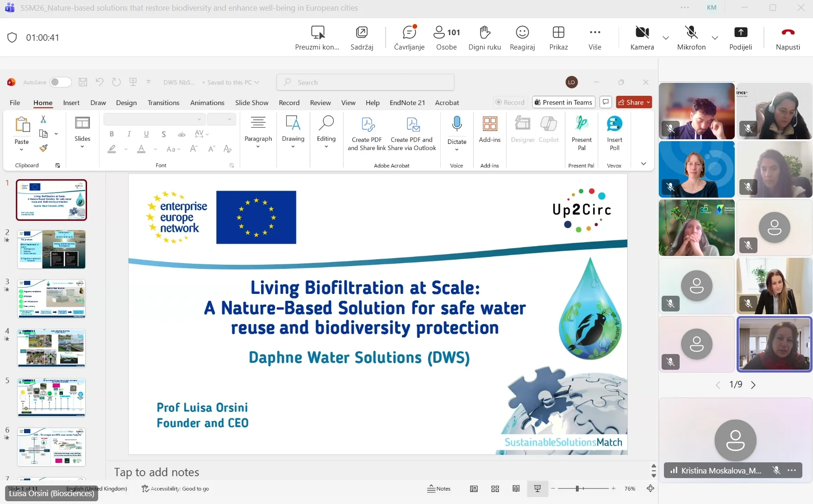Unmute using the Mikrofon toggle
This screenshot has width=813, height=504.
tap(691, 32)
